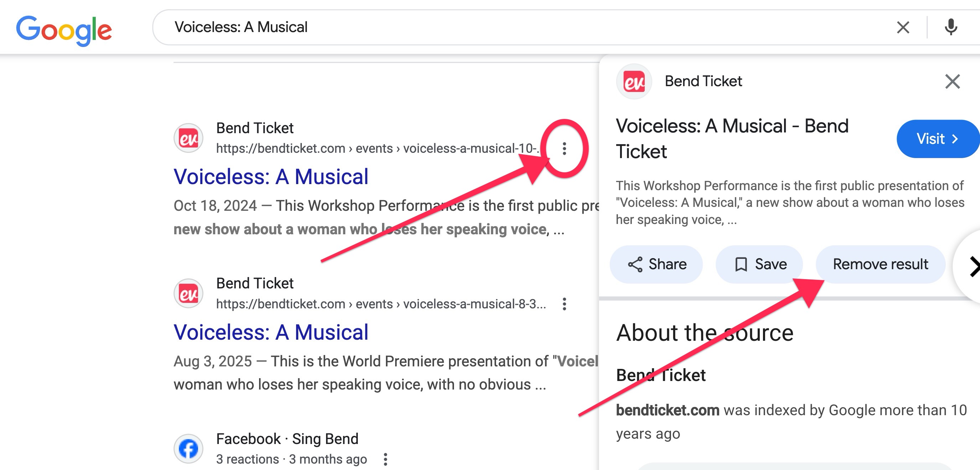Click the About the source heading
Image resolution: width=980 pixels, height=470 pixels.
click(705, 333)
